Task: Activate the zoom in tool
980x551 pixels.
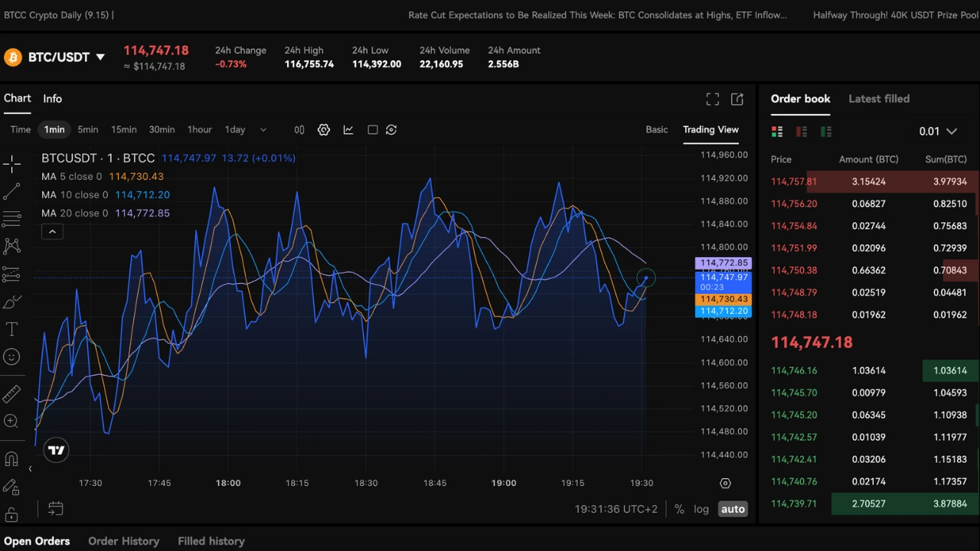Action: click(x=11, y=422)
